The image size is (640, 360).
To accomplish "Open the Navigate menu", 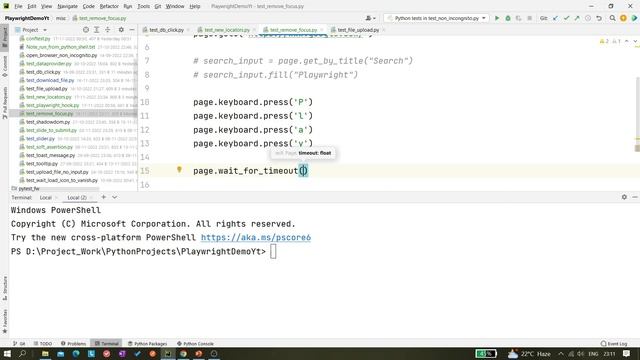I will (x=67, y=6).
